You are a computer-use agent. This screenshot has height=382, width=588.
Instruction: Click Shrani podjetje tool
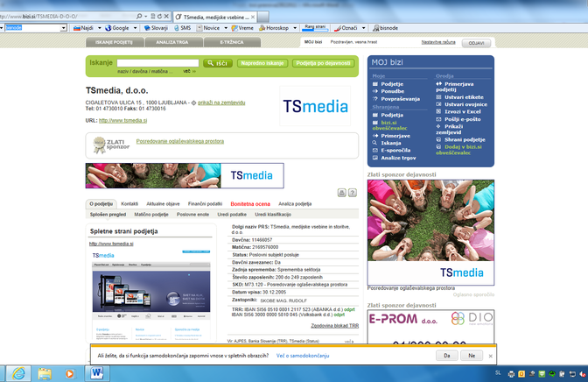pos(460,139)
